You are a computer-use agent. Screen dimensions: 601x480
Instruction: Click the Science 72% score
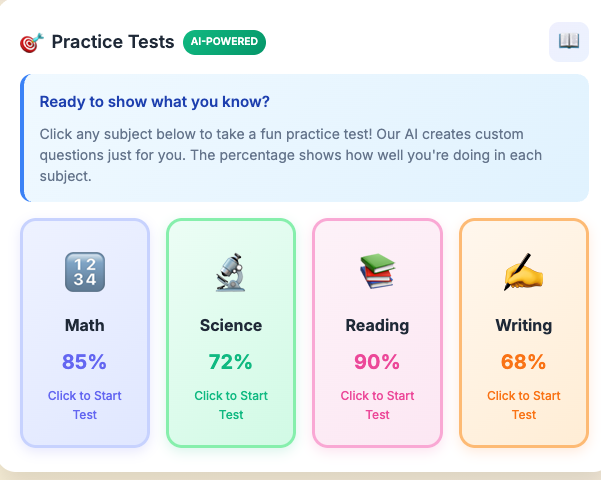[231, 362]
